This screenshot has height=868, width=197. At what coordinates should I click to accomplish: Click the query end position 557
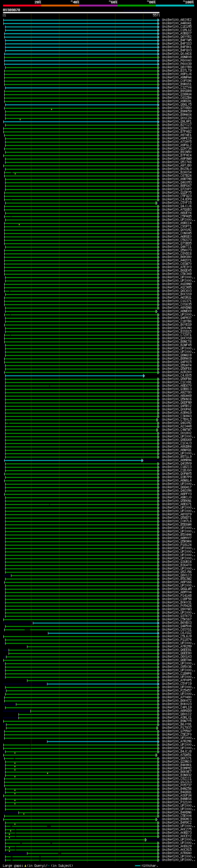155,15
